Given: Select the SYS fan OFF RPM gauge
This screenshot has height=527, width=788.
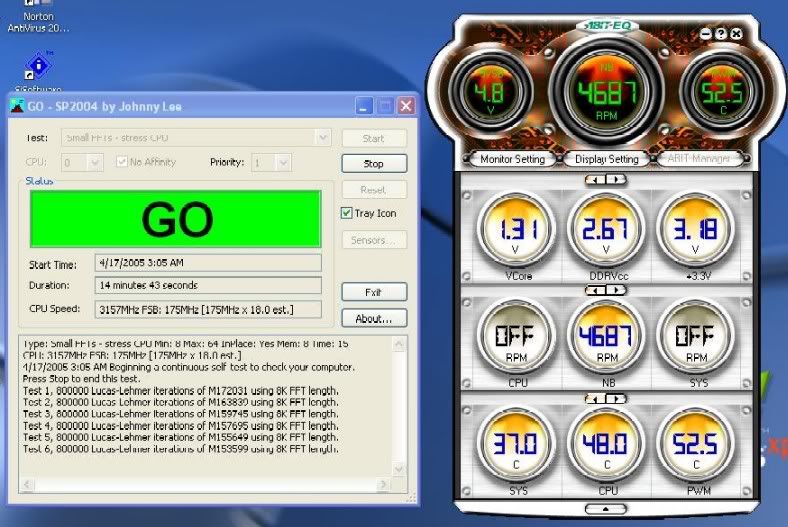Looking at the screenshot, I should click(696, 337).
